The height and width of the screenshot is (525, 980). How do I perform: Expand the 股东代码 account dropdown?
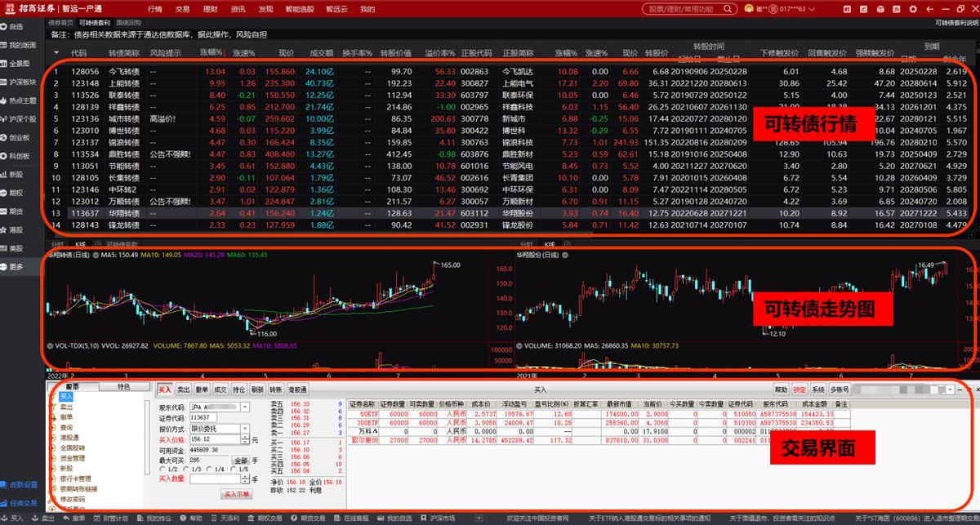click(x=246, y=406)
